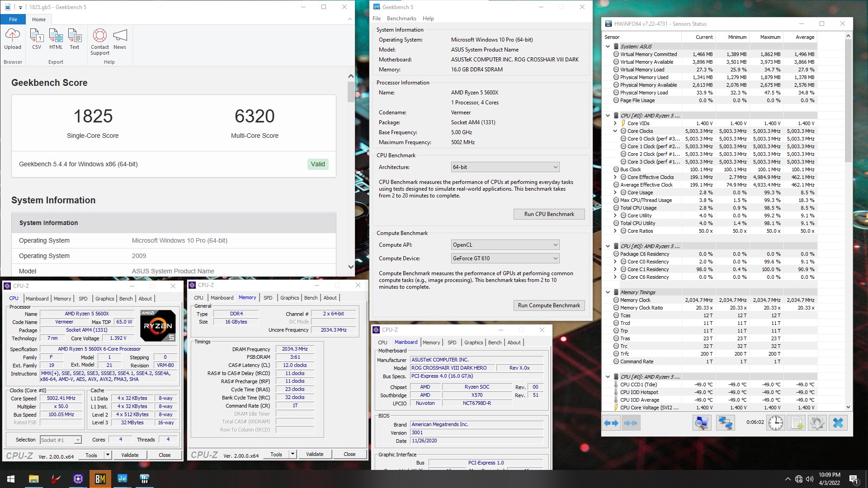This screenshot has width=868, height=488.
Task: Expand the Core Ratios row
Action: (x=615, y=231)
